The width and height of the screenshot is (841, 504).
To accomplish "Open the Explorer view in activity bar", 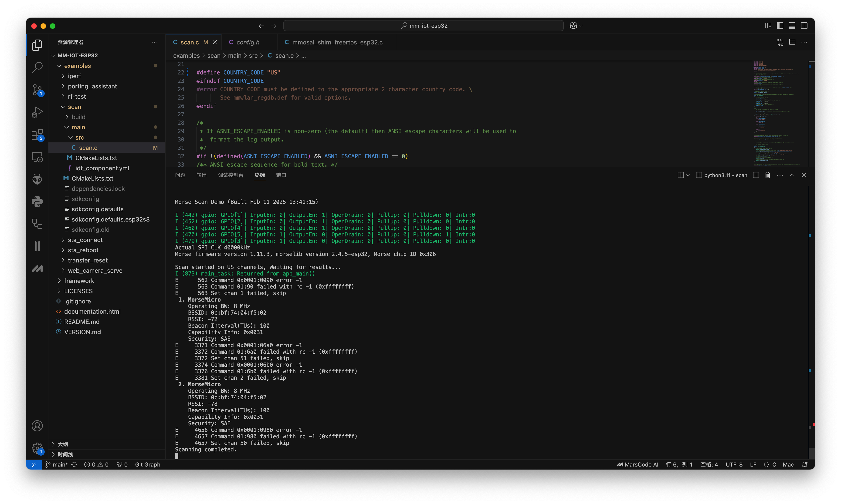I will point(37,45).
